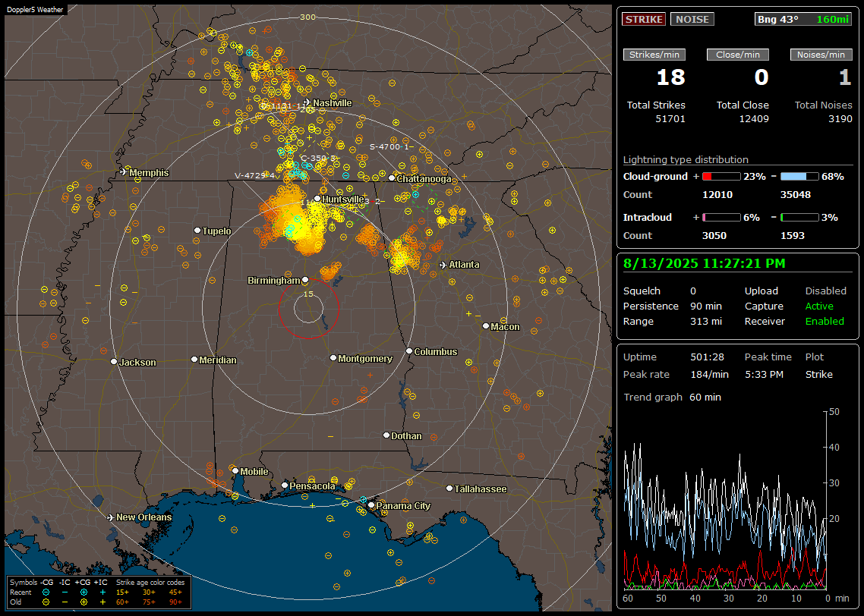
Task: Click the Dothan city marker
Action: (x=386, y=435)
